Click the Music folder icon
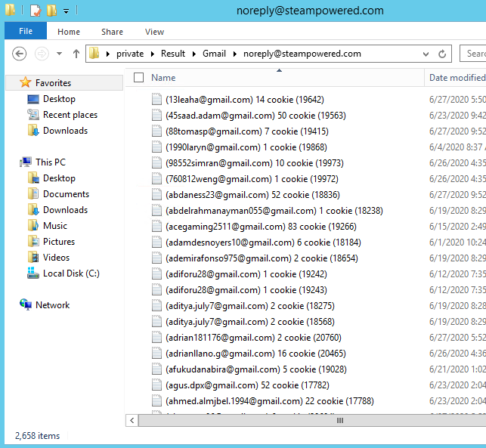This screenshot has width=486, height=448. click(x=33, y=225)
